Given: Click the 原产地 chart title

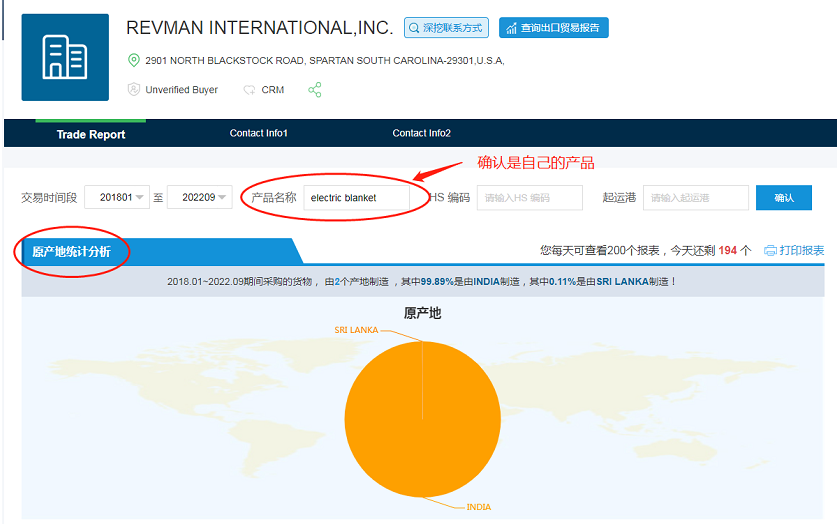Looking at the screenshot, I should 422,313.
